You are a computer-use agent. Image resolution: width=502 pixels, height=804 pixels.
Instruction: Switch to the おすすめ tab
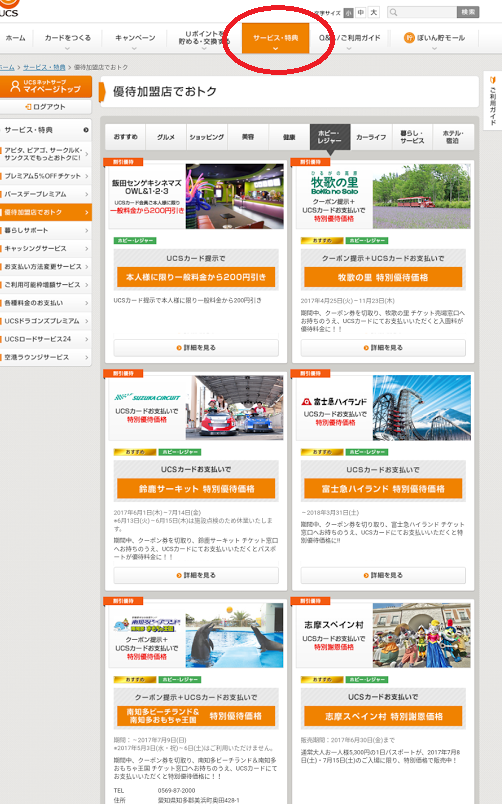tap(125, 137)
